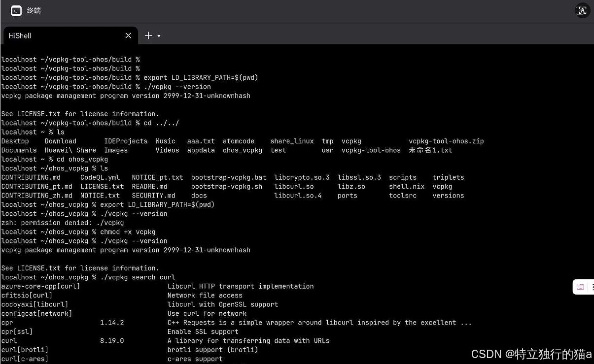Add a new terminal tab with plus icon
This screenshot has height=364, width=594.
tap(148, 35)
